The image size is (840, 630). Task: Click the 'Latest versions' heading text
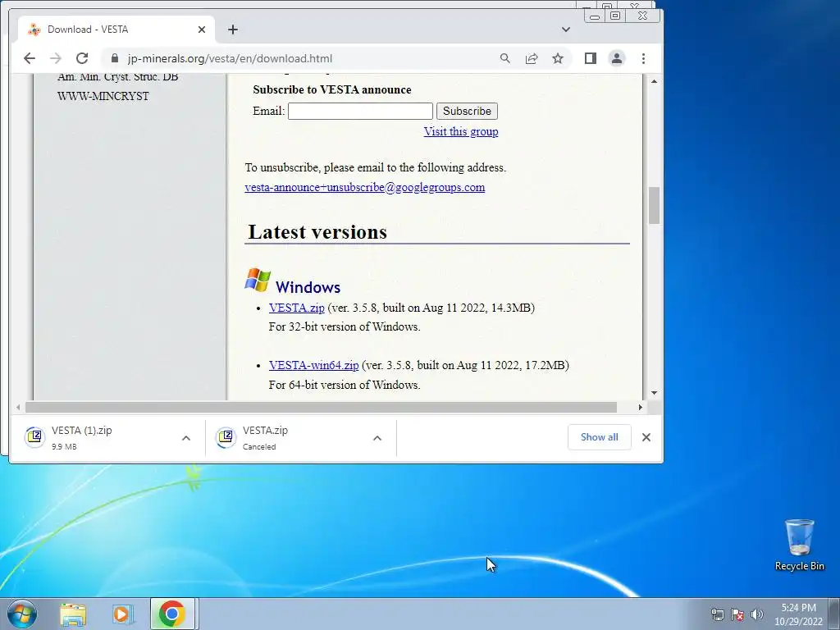[x=317, y=232]
